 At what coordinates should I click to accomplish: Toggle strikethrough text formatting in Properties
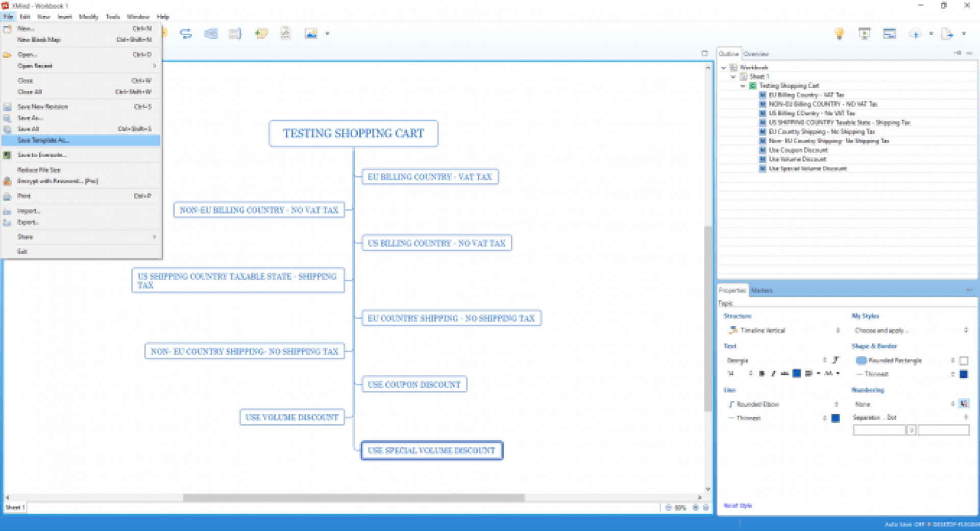point(785,374)
